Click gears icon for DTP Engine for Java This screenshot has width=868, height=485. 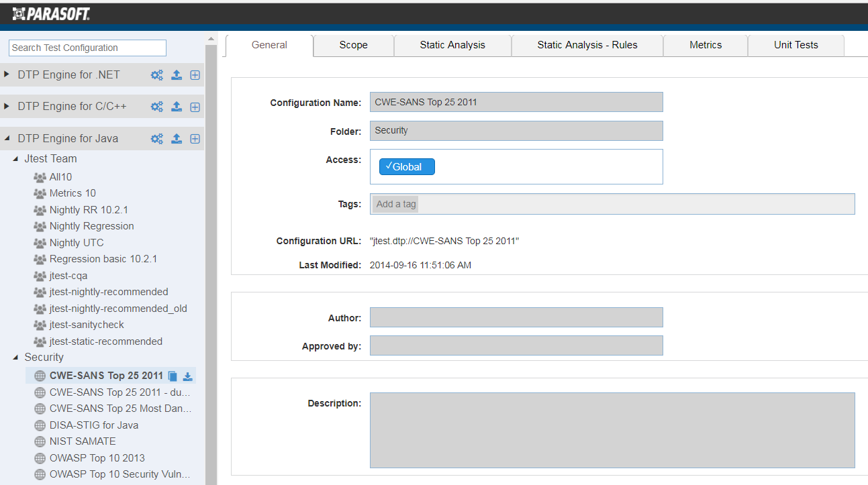156,139
